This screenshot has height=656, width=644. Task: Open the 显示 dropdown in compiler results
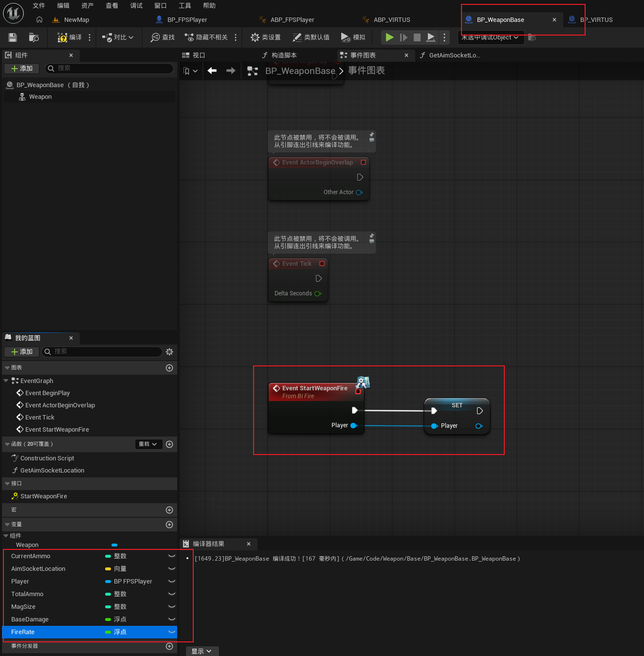202,651
